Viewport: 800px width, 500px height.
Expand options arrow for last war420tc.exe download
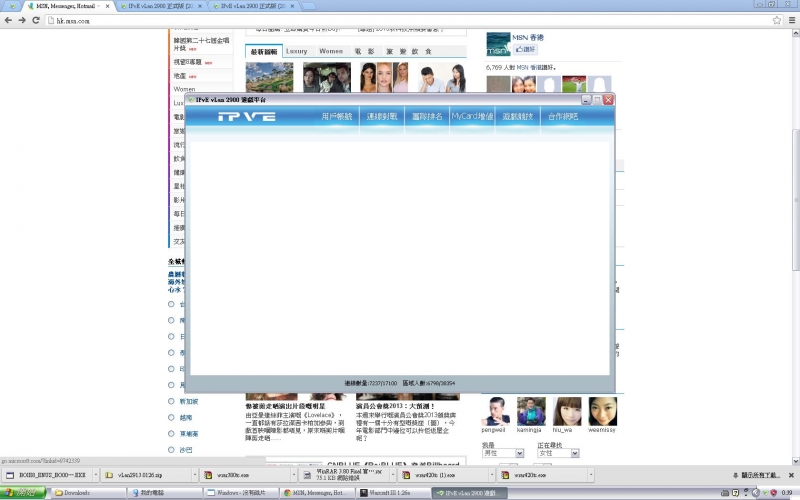[591, 475]
